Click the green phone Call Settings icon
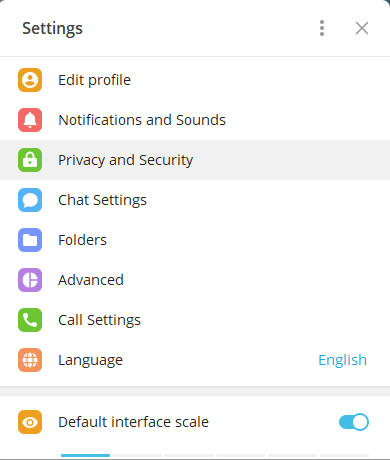 [x=30, y=320]
